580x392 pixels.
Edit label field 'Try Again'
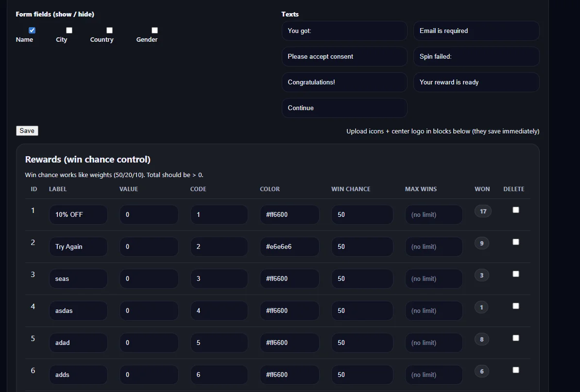coord(78,246)
